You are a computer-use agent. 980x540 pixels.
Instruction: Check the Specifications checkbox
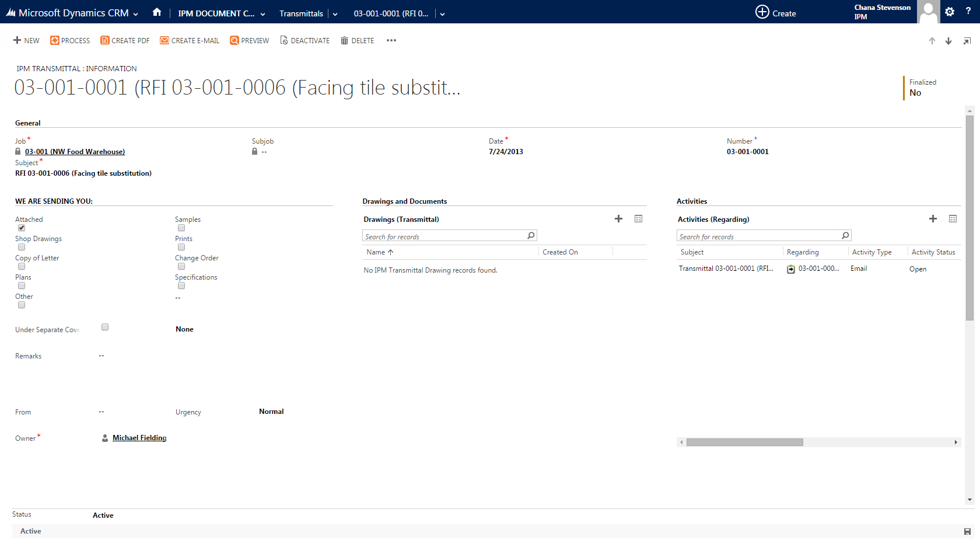(181, 285)
